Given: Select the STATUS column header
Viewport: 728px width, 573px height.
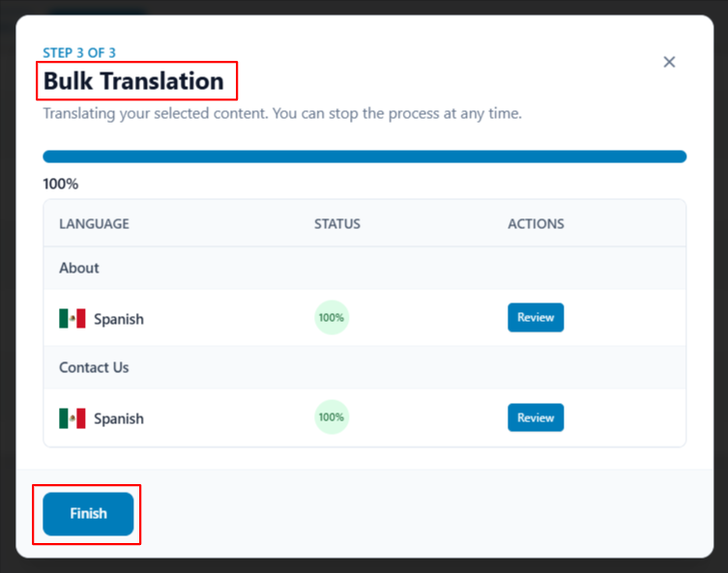Looking at the screenshot, I should pos(337,224).
